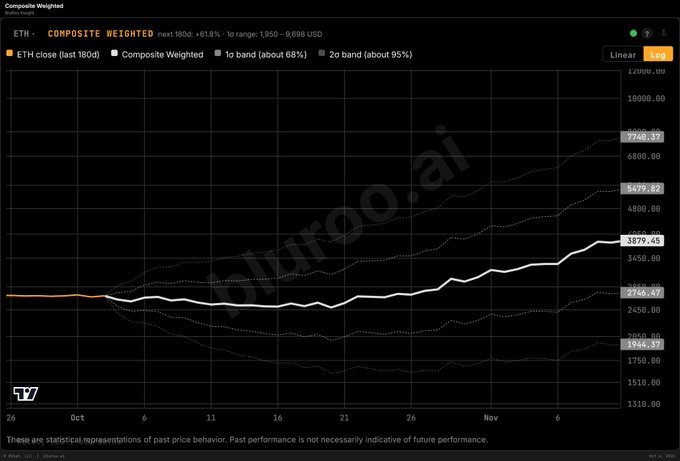Click the gray 1σ band swatch

pos(218,53)
